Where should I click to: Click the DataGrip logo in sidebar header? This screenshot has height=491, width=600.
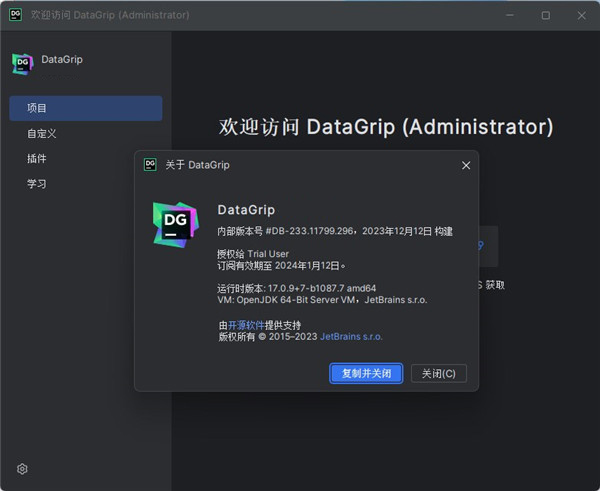23,64
